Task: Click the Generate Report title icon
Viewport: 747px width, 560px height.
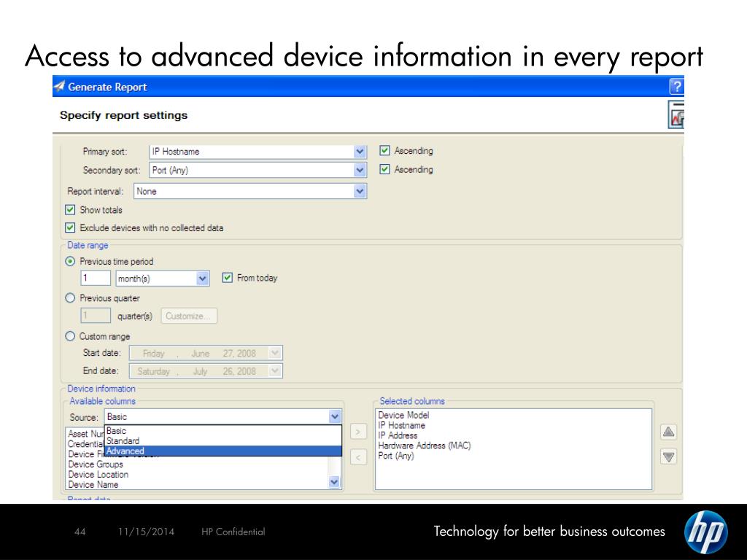Action: pos(59,86)
